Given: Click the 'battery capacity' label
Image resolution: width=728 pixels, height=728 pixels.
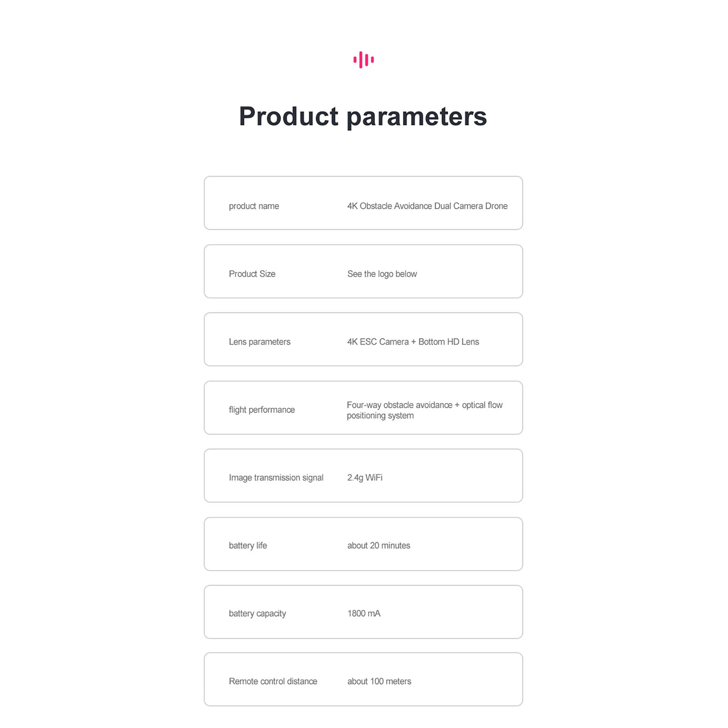Looking at the screenshot, I should click(x=257, y=613).
